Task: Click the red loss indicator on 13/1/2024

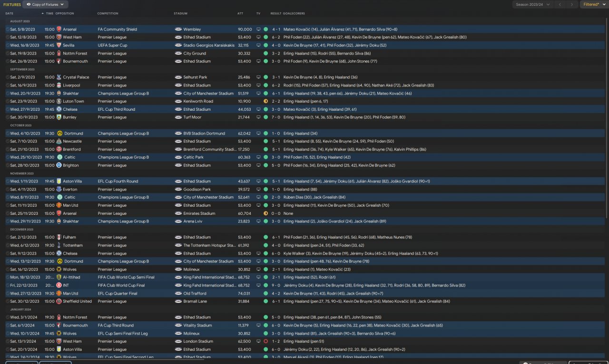Action: [265, 341]
